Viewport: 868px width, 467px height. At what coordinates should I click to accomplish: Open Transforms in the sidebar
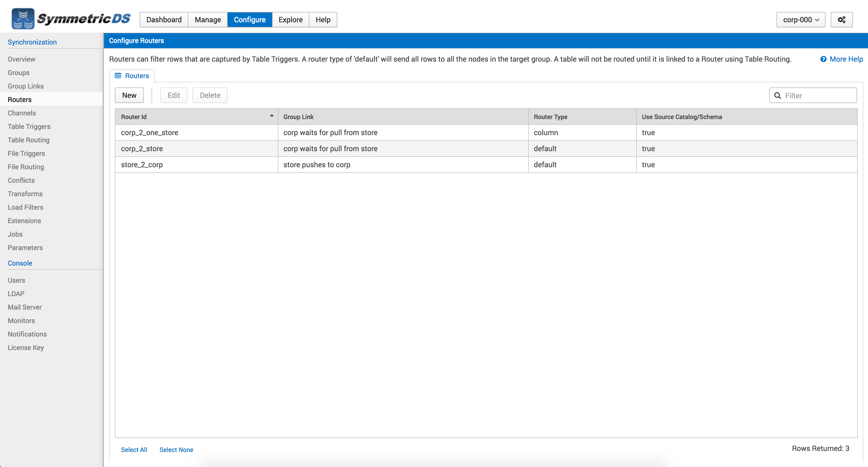click(x=25, y=194)
